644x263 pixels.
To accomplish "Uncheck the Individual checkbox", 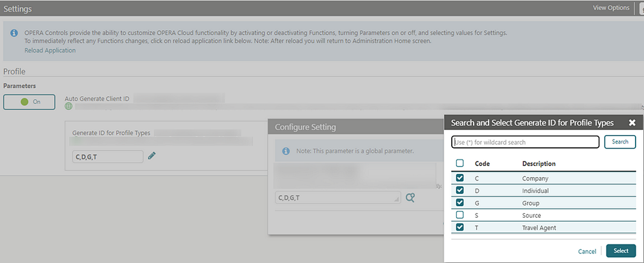I will click(460, 190).
